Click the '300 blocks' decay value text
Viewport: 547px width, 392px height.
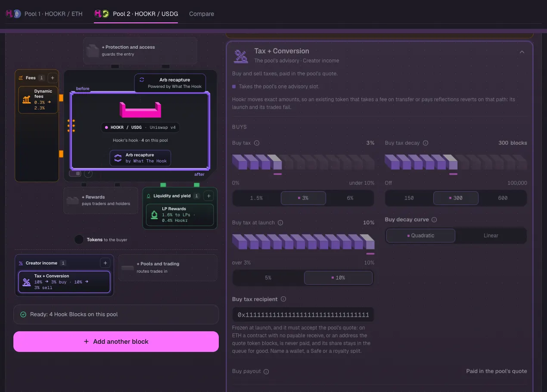point(513,143)
